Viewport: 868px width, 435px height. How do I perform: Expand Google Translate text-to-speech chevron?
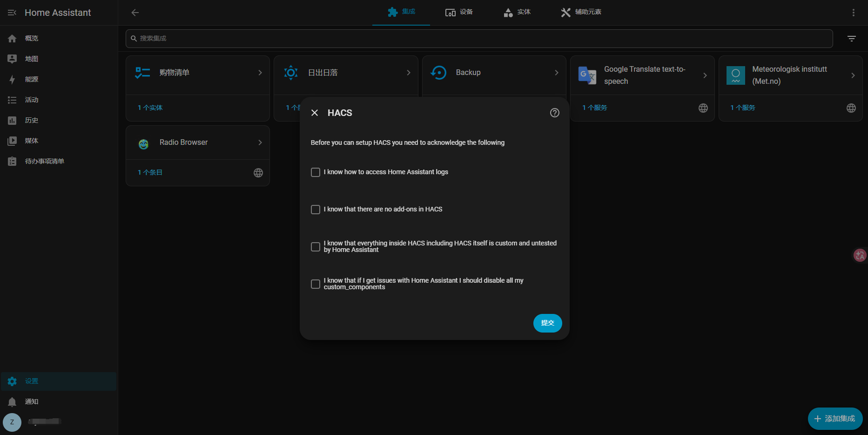coord(705,75)
